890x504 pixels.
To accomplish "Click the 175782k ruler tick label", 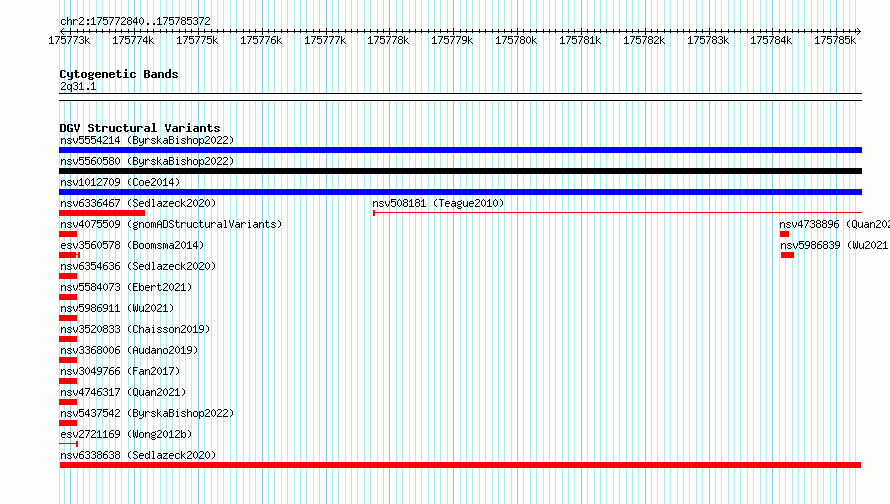I will coord(644,40).
